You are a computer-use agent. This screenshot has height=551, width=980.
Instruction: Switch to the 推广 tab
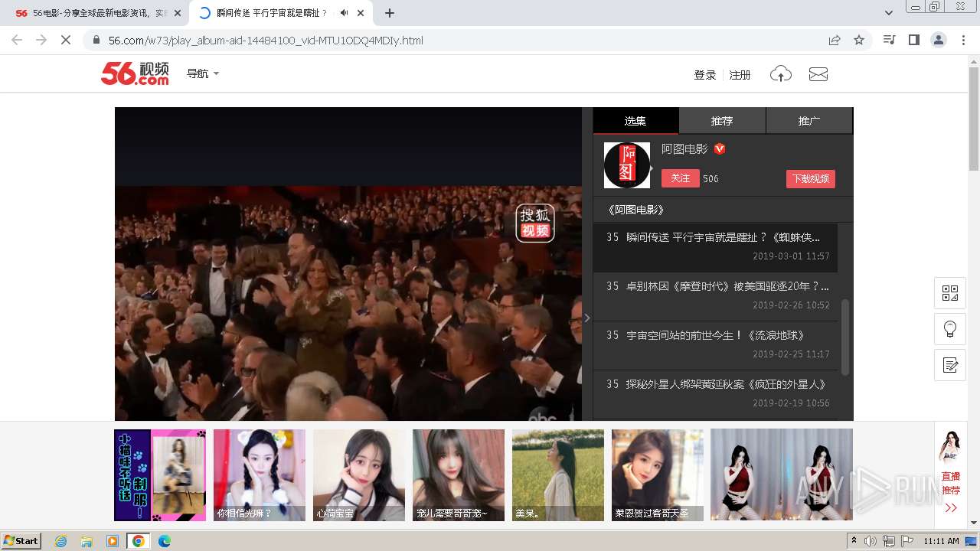tap(809, 121)
